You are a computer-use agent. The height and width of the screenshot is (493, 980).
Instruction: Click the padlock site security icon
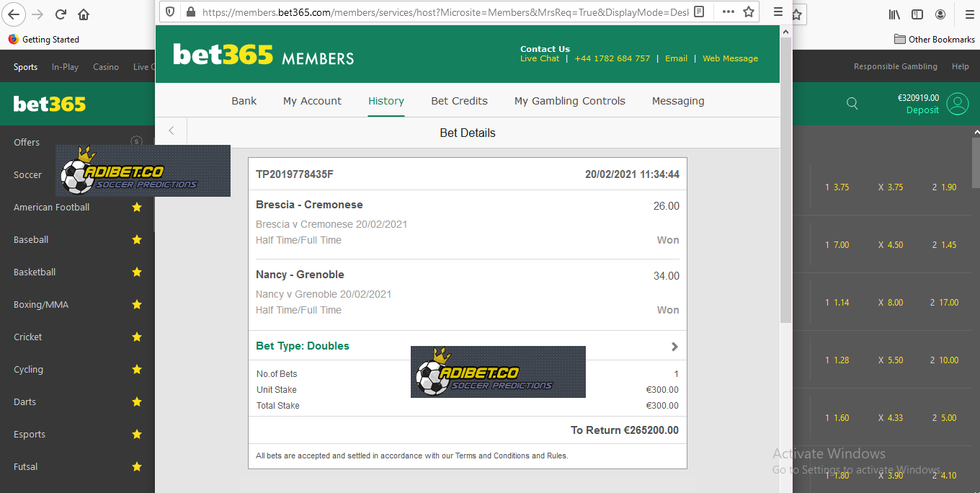(190, 12)
